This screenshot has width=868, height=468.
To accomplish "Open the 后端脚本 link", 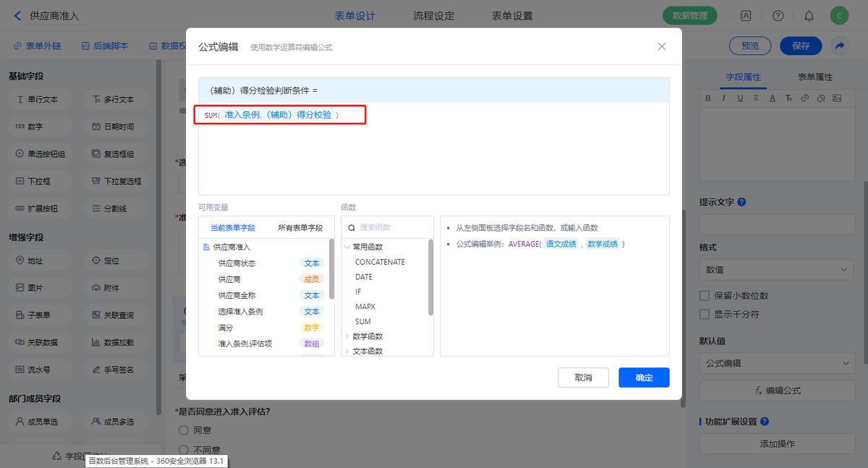I will point(105,46).
